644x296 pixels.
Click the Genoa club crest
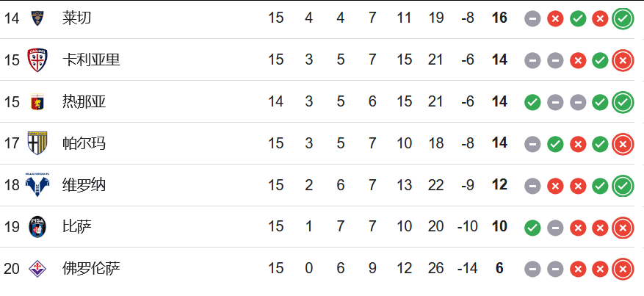click(x=37, y=102)
